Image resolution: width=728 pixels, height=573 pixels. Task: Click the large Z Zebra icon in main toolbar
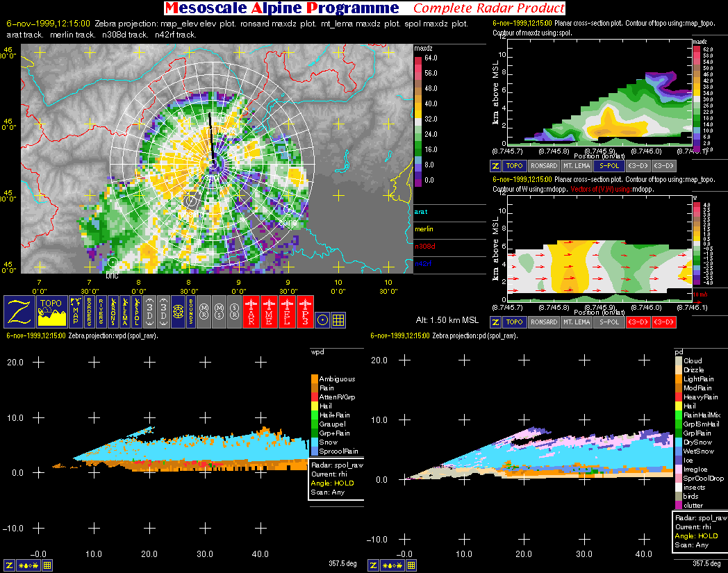[19, 311]
